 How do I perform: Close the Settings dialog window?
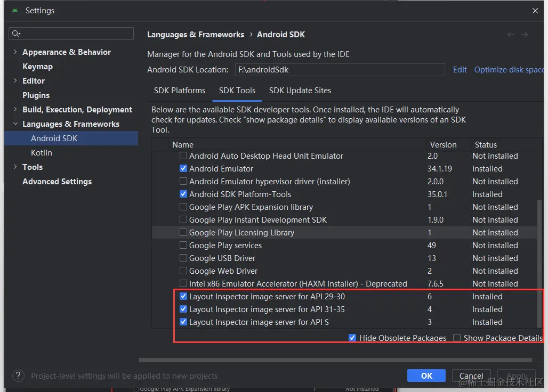(x=535, y=11)
